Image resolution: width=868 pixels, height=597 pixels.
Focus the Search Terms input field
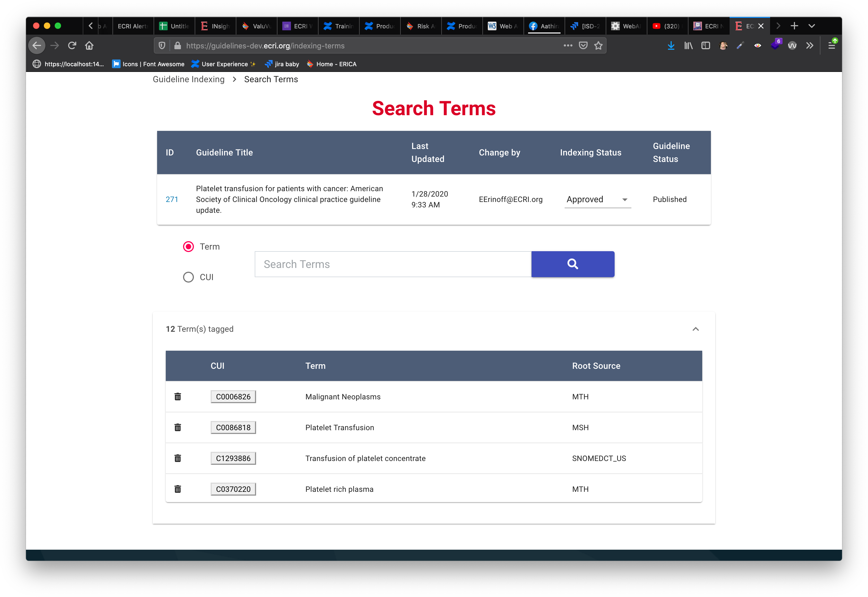click(392, 264)
